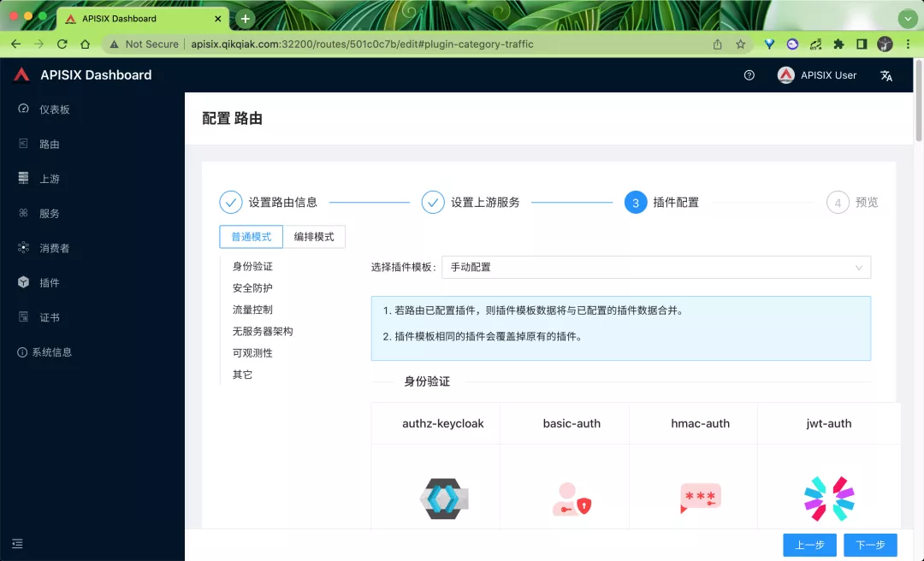Click the 下一步 next button
The image size is (924, 561).
click(870, 545)
